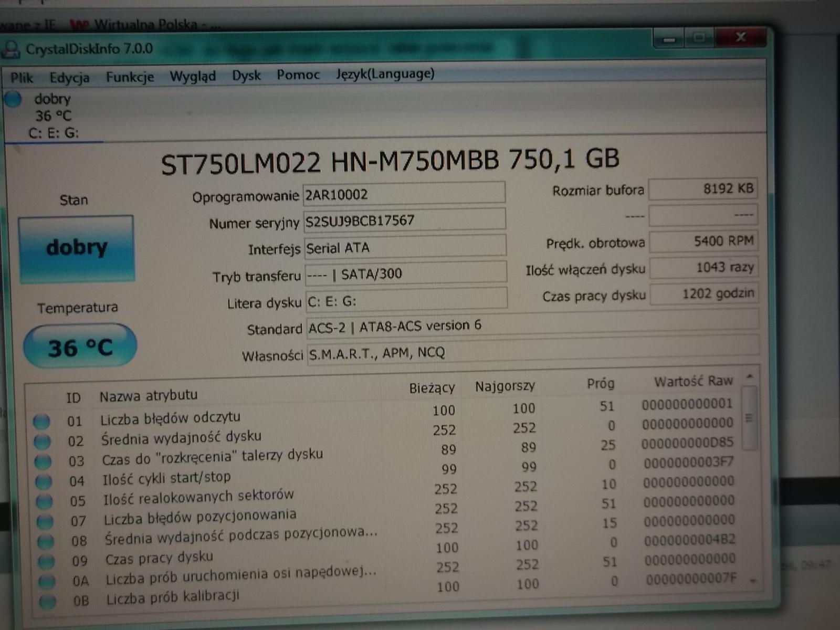Click the serial number field S2SUJ9BCB17567
840x630 pixels.
pos(404,220)
